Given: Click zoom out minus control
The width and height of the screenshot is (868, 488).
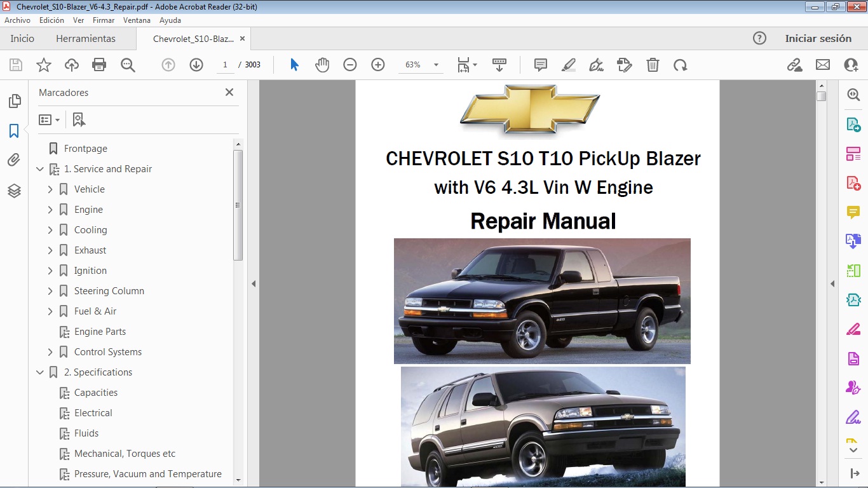Looking at the screenshot, I should click(x=349, y=64).
